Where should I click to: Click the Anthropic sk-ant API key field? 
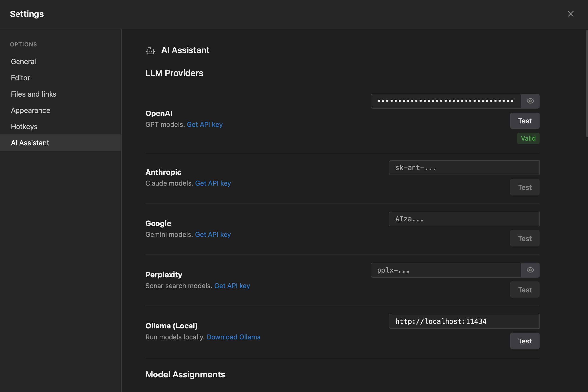pos(464,168)
